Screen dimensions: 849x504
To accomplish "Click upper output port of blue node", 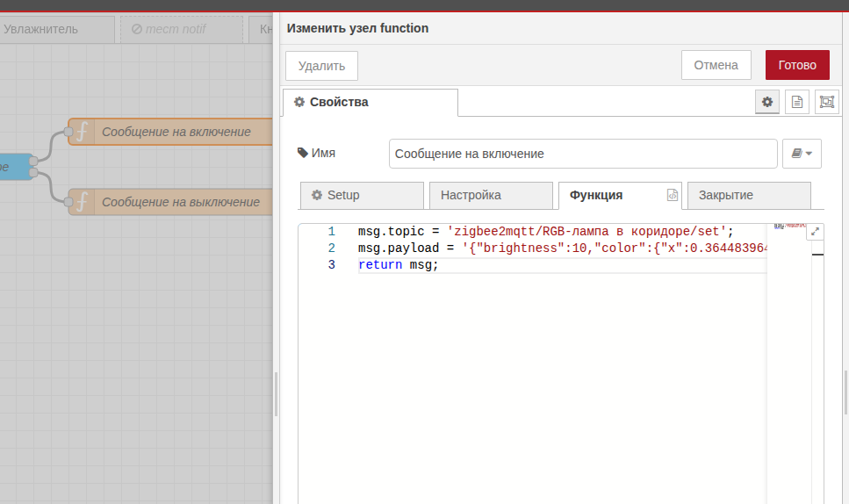I will [33, 161].
